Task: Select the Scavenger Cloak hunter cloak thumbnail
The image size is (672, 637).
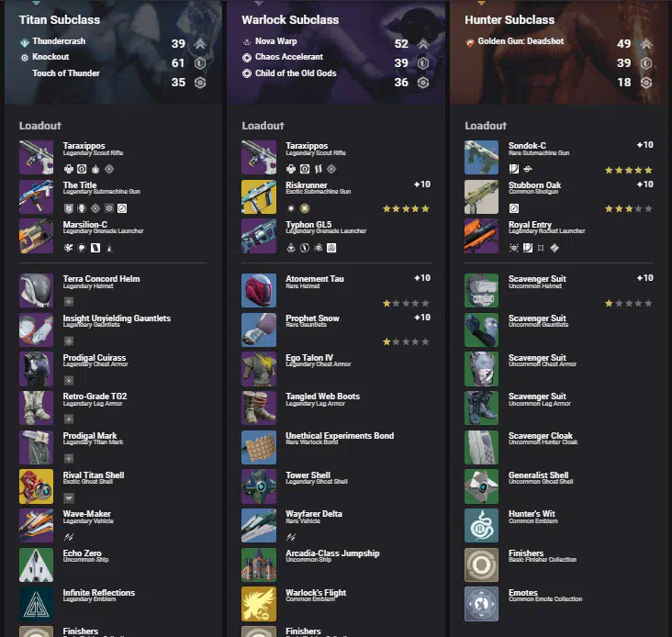Action: click(481, 447)
